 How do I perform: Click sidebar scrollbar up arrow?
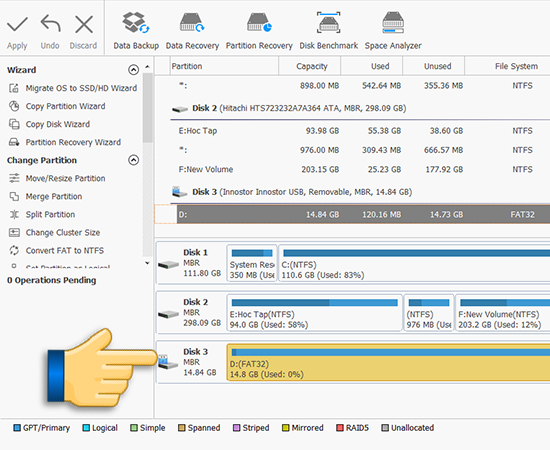point(147,67)
